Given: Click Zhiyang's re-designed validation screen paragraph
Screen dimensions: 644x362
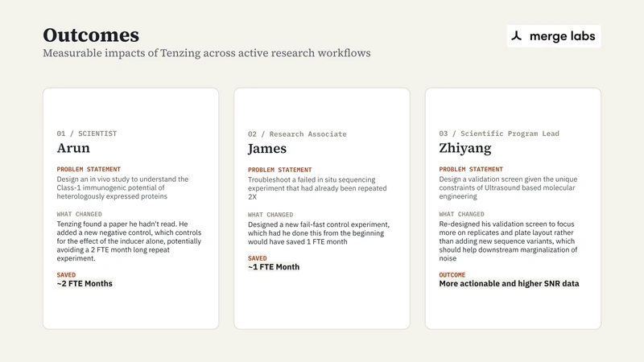Looking at the screenshot, I should 508,241.
